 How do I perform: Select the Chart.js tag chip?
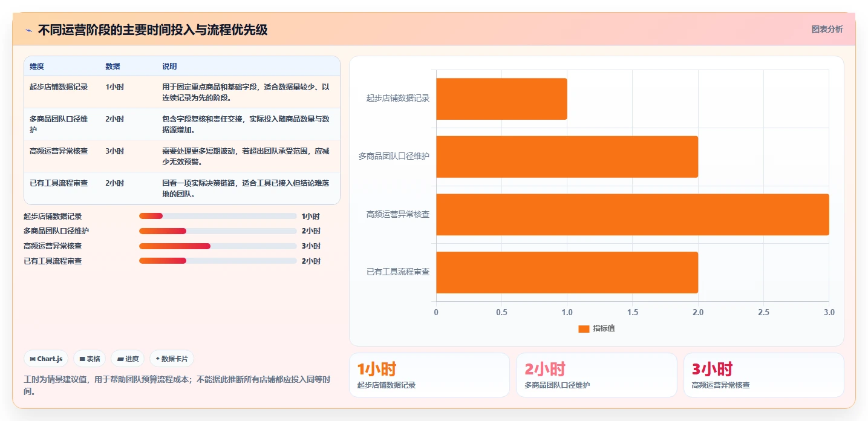pyautogui.click(x=47, y=359)
